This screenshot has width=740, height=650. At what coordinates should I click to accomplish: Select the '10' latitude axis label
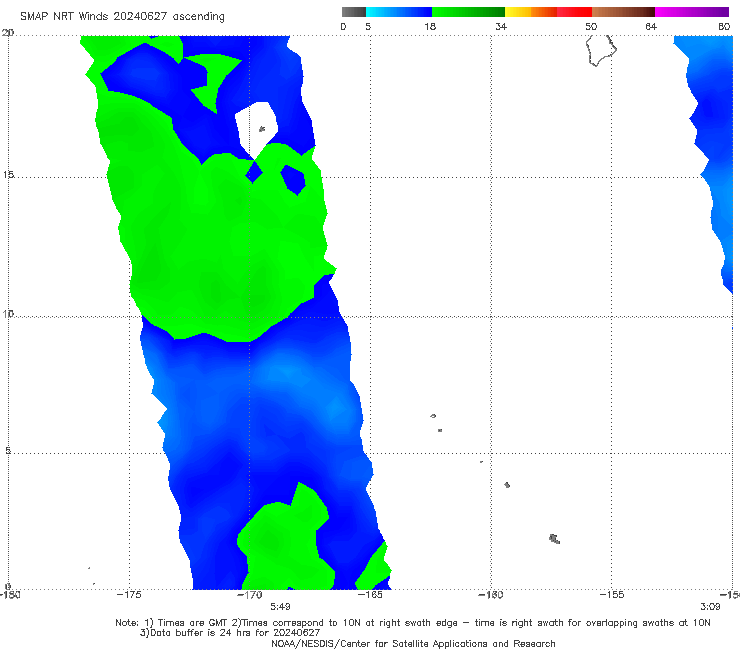[8, 313]
